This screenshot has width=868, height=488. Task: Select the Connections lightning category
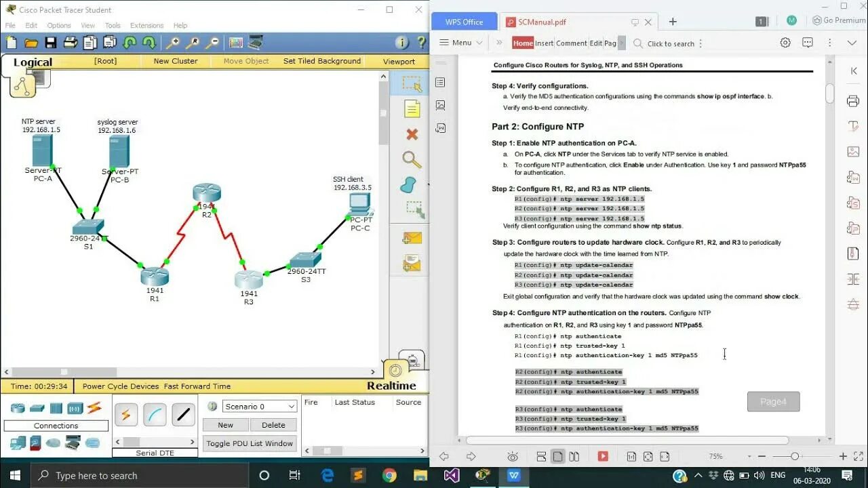94,408
